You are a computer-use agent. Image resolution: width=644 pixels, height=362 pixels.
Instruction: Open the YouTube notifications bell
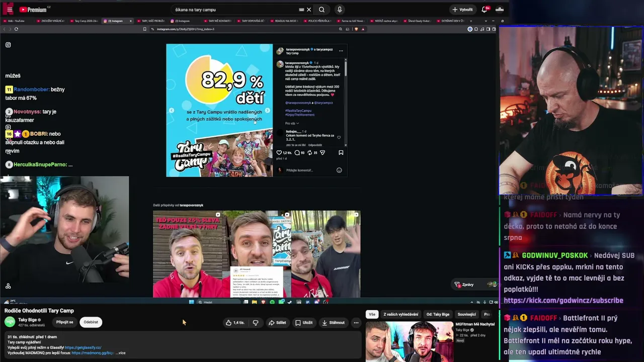pos(485,10)
